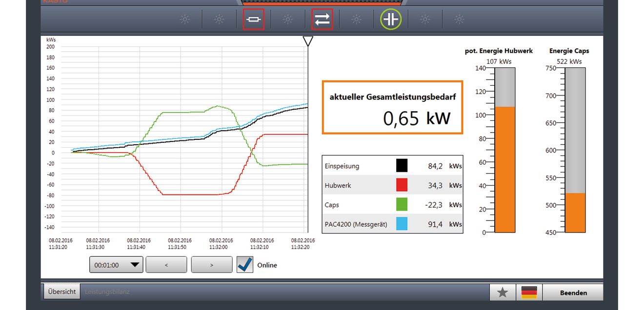Click the chart time cursor triangle marker
The image size is (644, 310).
[308, 41]
